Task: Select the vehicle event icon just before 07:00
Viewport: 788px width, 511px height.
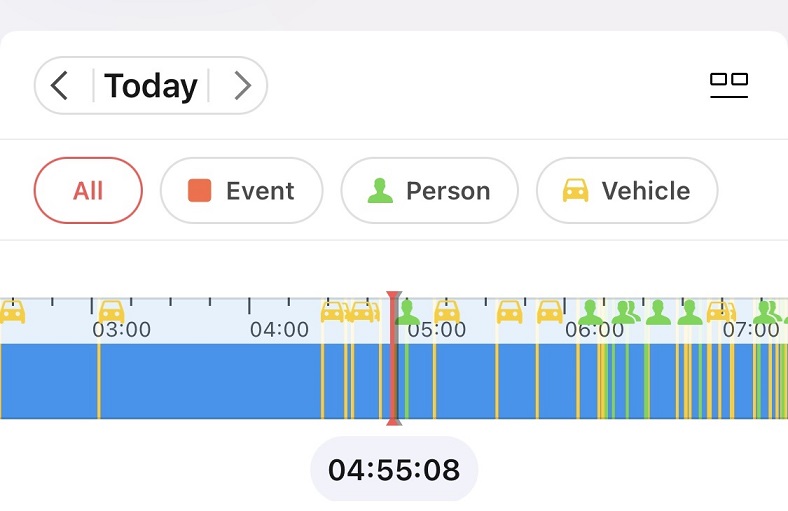Action: tap(720, 312)
